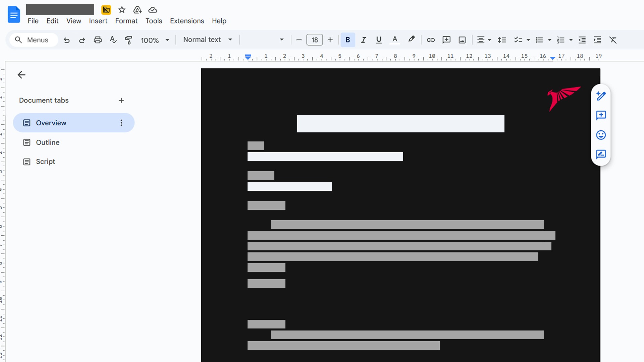Screen dimensions: 644x362
Task: Click the document title field
Action: point(60,10)
